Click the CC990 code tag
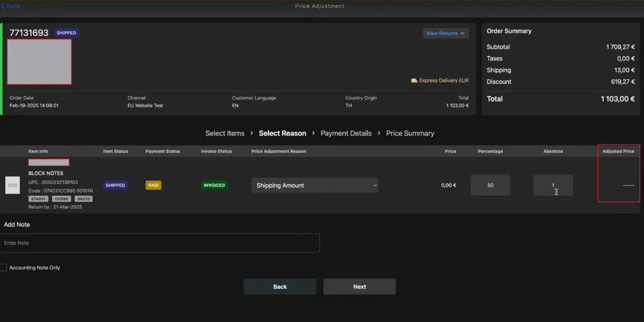 click(x=62, y=199)
